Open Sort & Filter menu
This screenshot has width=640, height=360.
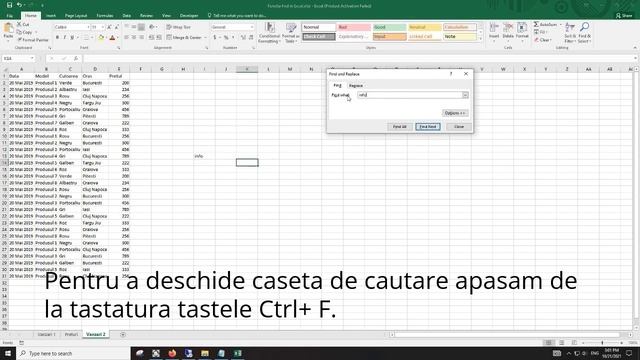570,33
